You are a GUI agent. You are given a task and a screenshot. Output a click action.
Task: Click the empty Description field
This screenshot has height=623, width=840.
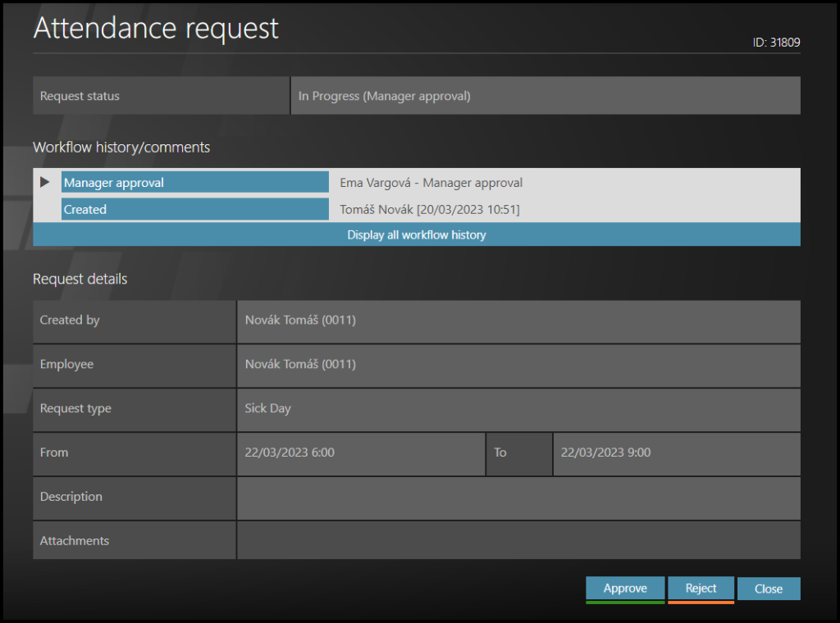pyautogui.click(x=518, y=498)
